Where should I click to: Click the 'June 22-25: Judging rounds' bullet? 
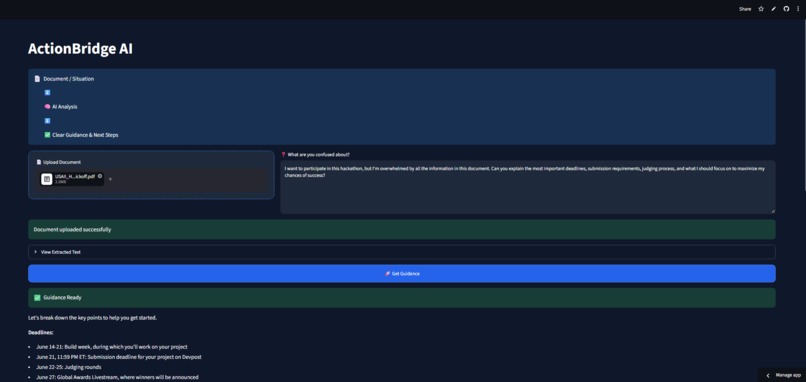(69, 367)
